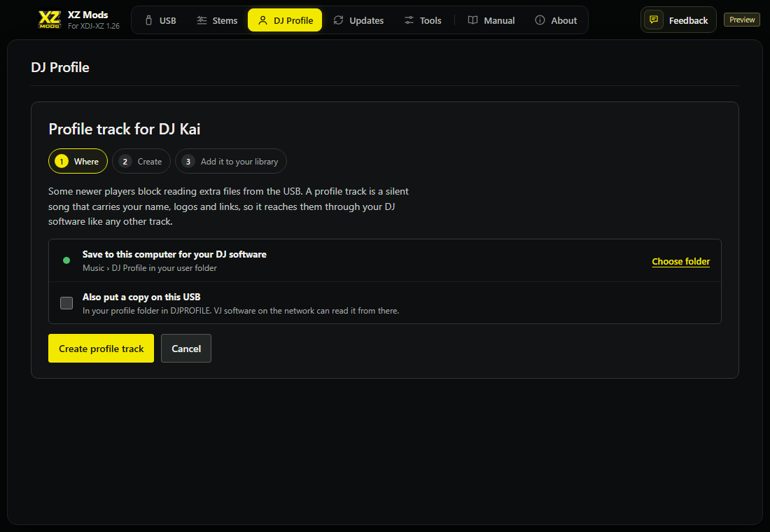
Task: Click the Feedback speech bubble icon
Action: pyautogui.click(x=654, y=20)
